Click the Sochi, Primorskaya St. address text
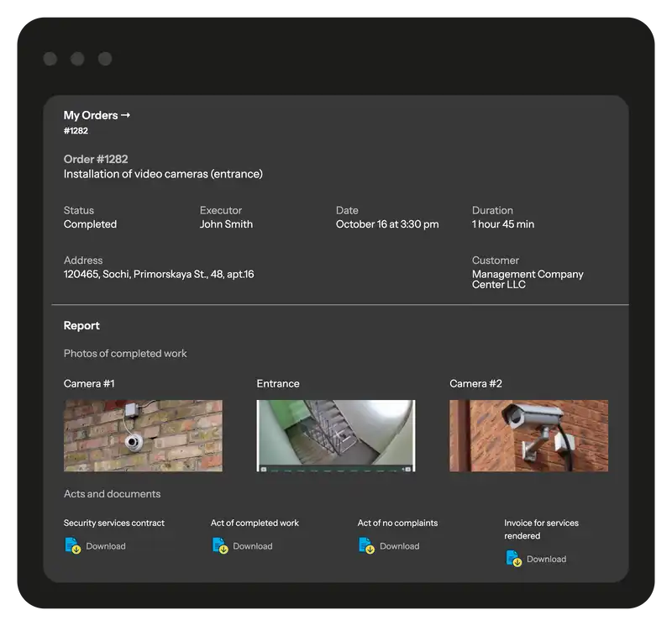The image size is (672, 626). (x=159, y=274)
